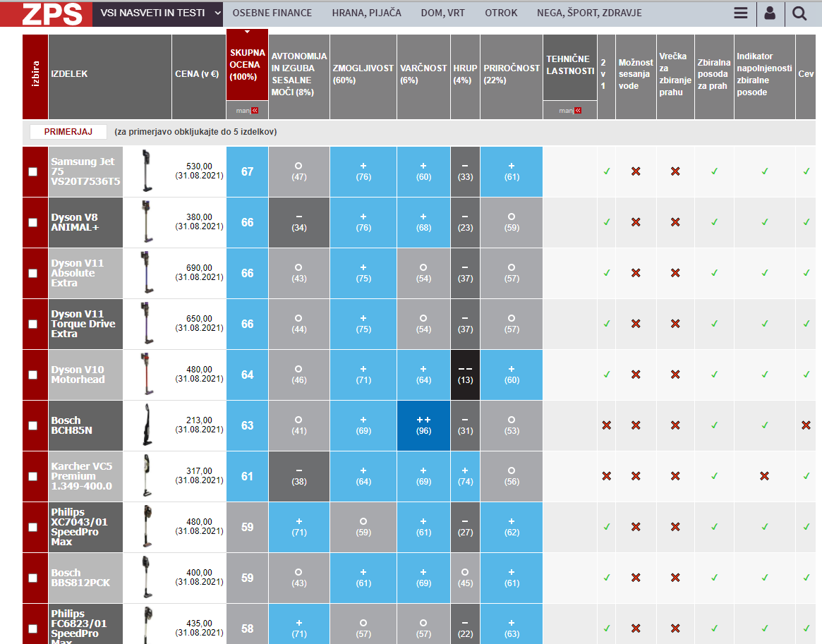Image resolution: width=822 pixels, height=644 pixels.
Task: Tick the checkbox for Dyson V8 ANIMAL+
Action: coord(33,223)
